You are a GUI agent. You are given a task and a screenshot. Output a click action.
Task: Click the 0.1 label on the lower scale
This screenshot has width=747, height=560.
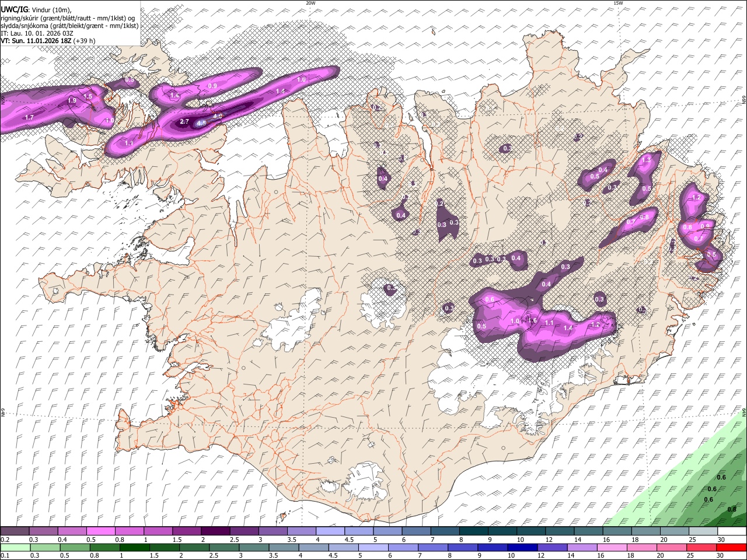tap(5, 555)
